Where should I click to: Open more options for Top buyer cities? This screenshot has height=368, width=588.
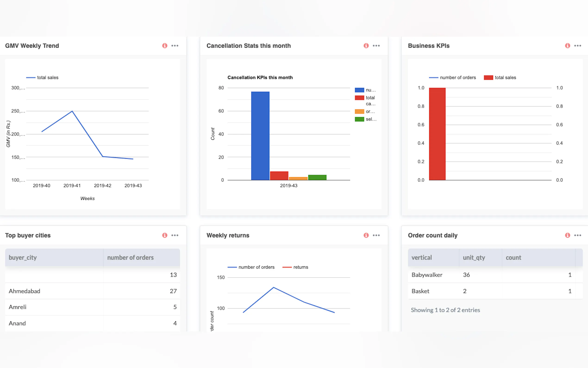175,235
